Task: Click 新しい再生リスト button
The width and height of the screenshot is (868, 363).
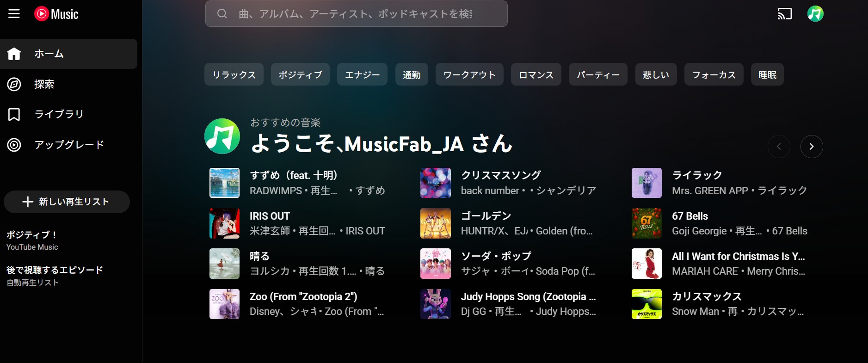Action: pyautogui.click(x=67, y=202)
